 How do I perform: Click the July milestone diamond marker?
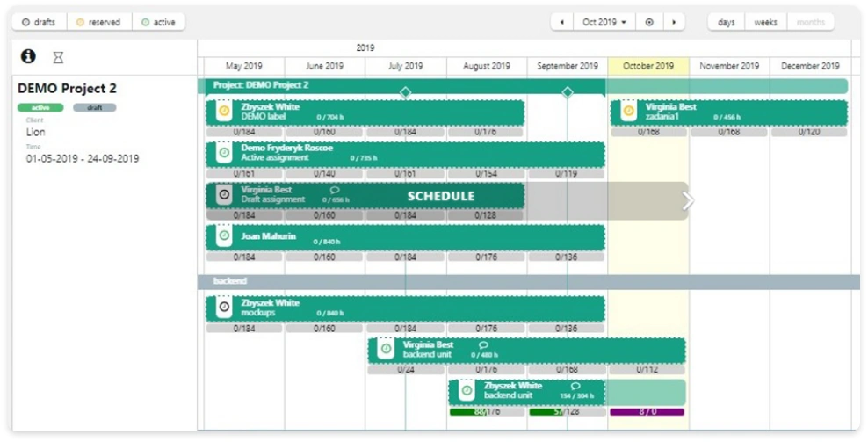tap(405, 92)
